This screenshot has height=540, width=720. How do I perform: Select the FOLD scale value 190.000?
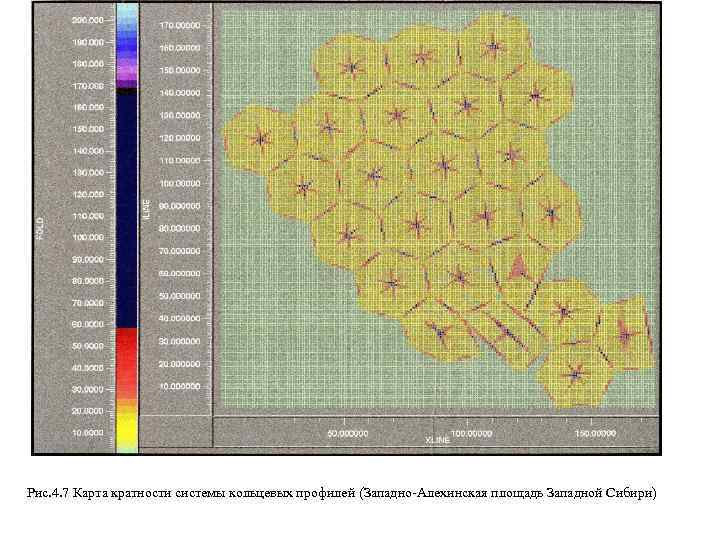(x=88, y=42)
